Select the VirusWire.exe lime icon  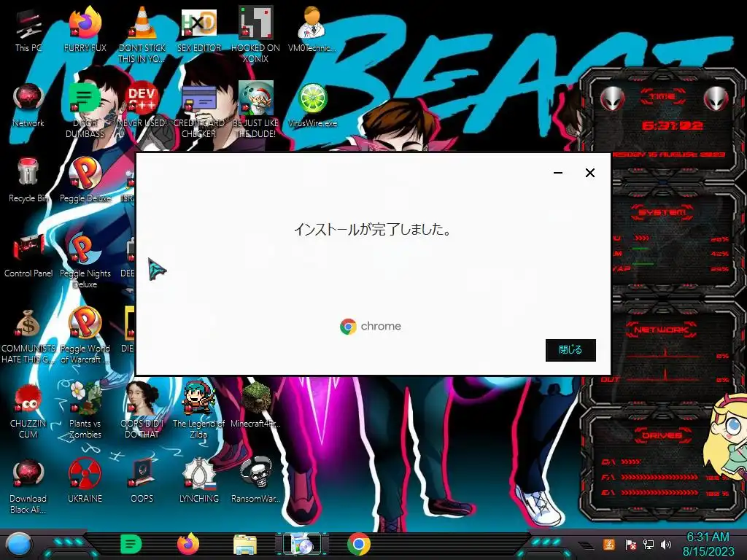tap(312, 106)
